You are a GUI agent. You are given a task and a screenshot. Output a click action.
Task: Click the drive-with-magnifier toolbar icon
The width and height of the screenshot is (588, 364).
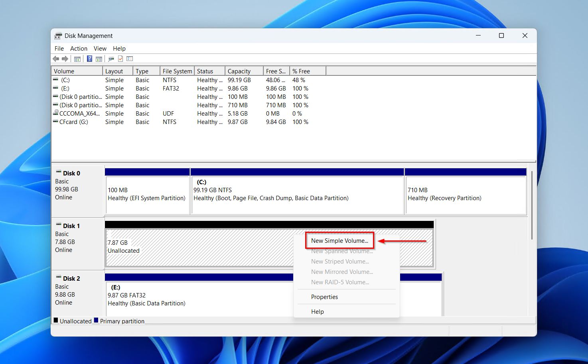[x=111, y=59]
